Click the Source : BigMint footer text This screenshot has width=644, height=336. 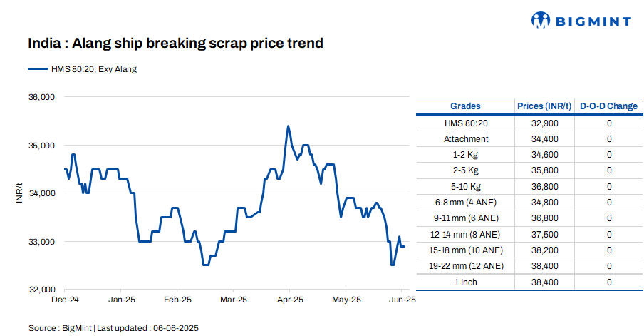(x=113, y=328)
